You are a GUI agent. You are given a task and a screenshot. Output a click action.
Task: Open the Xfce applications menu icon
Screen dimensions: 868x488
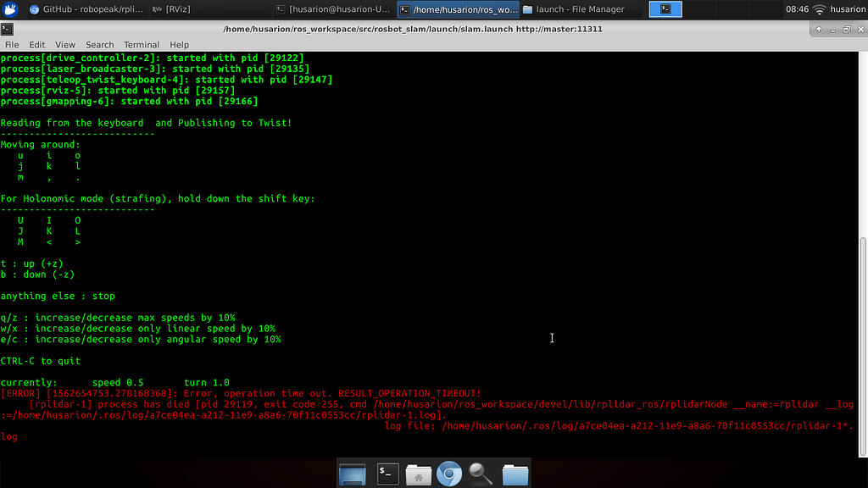click(10, 9)
